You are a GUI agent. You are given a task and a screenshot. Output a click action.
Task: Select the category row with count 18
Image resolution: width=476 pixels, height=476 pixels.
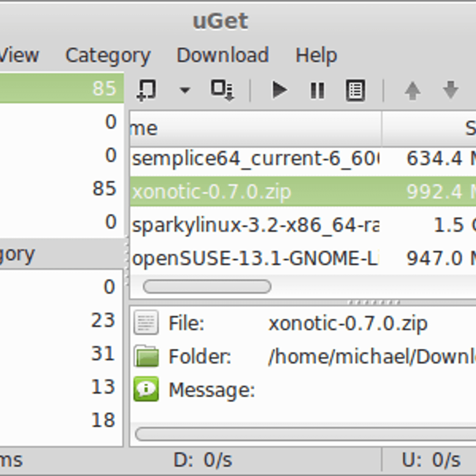point(61,420)
